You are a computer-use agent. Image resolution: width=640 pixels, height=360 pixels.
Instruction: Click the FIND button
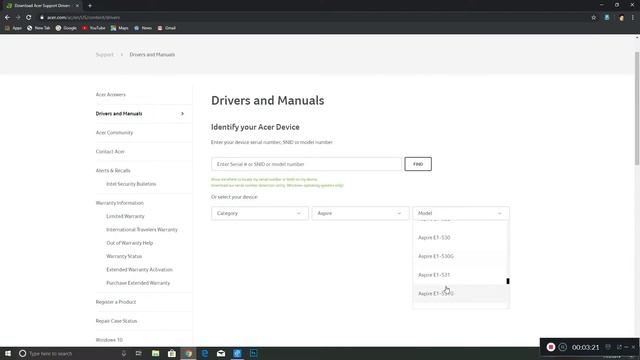(x=418, y=164)
